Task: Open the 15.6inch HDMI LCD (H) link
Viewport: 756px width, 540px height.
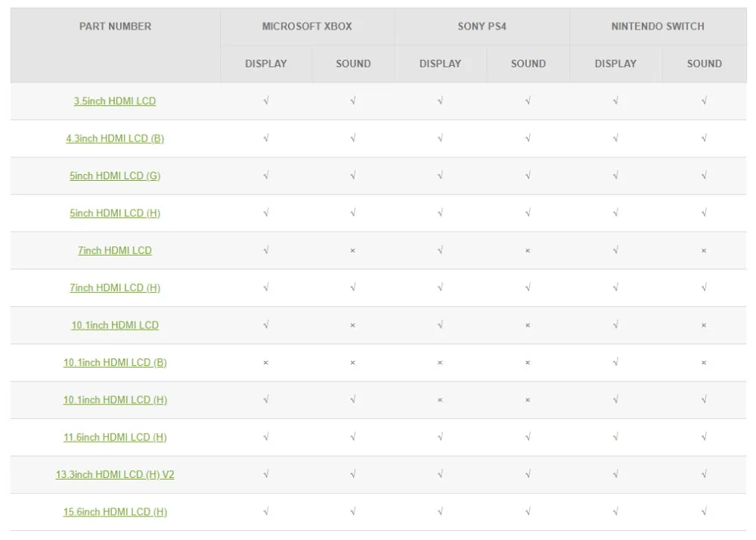Action: click(x=115, y=512)
